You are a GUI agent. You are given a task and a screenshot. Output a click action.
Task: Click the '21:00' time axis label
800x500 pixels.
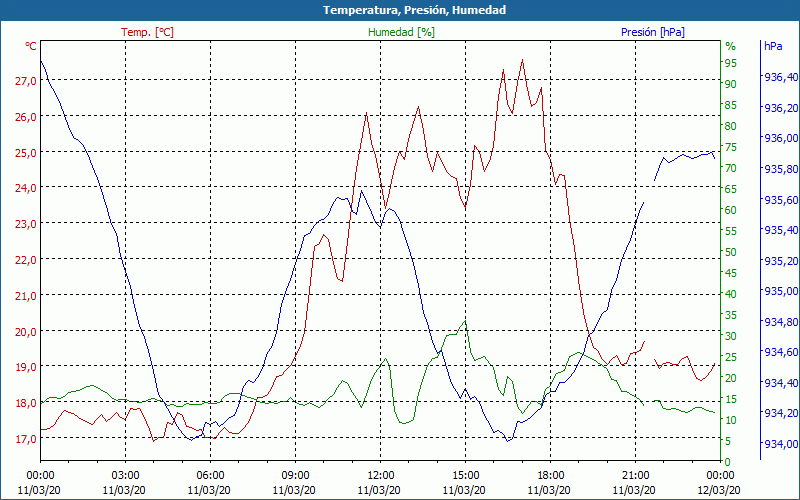tap(636, 476)
